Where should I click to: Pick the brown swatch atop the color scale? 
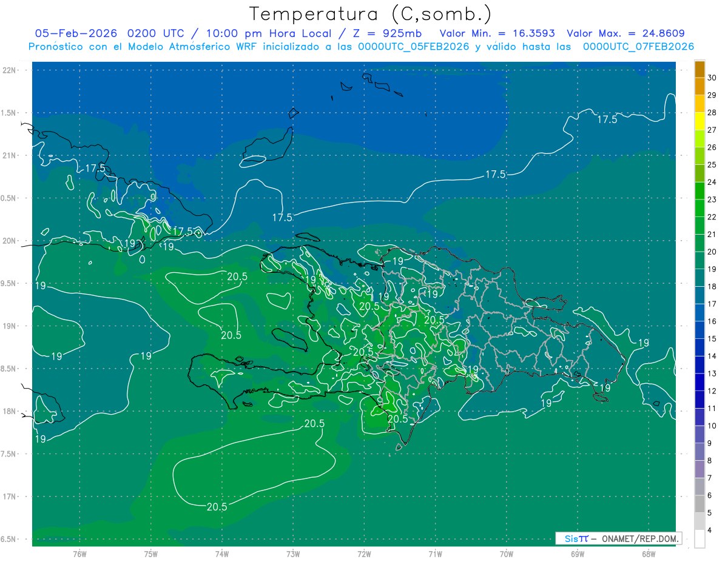pyautogui.click(x=699, y=69)
